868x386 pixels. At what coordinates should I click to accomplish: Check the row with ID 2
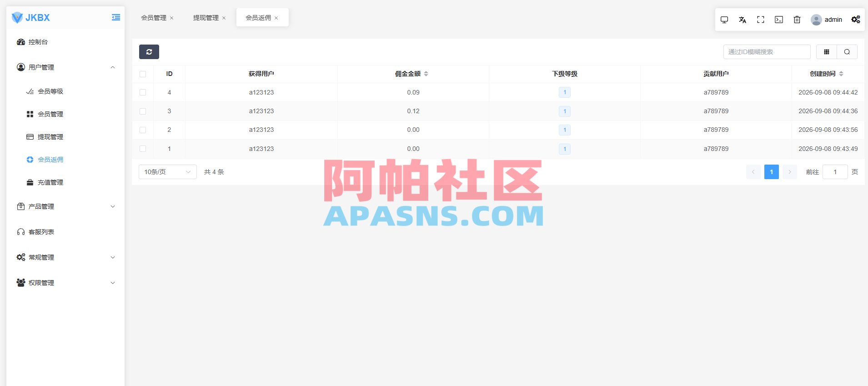pos(143,130)
